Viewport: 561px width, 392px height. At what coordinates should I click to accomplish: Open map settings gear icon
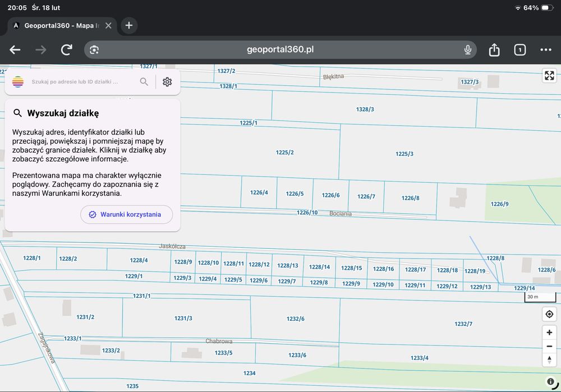[x=167, y=82]
